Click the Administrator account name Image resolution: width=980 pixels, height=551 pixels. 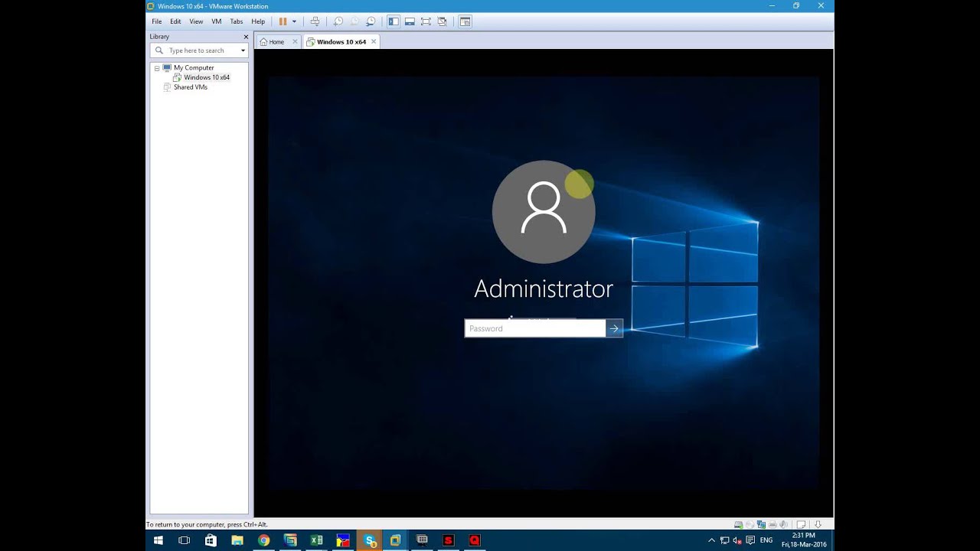click(x=544, y=289)
